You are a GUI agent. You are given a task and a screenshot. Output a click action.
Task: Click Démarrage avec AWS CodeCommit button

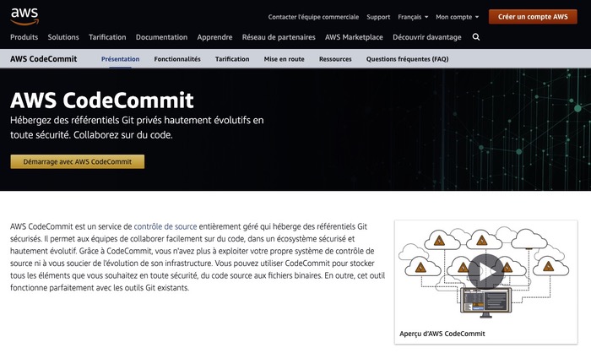78,161
